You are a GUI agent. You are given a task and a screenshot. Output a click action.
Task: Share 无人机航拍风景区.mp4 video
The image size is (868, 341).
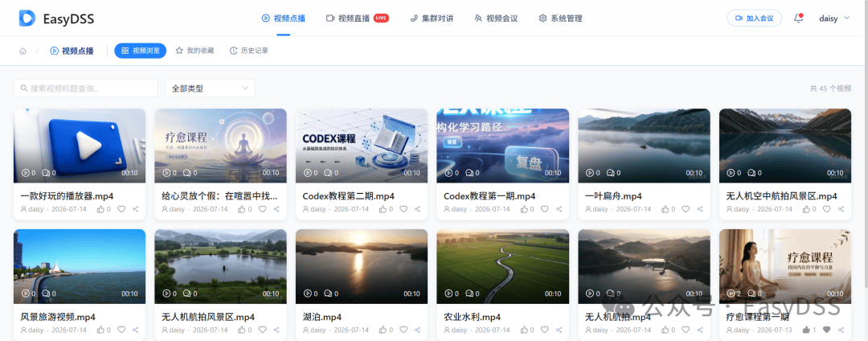[x=276, y=330]
